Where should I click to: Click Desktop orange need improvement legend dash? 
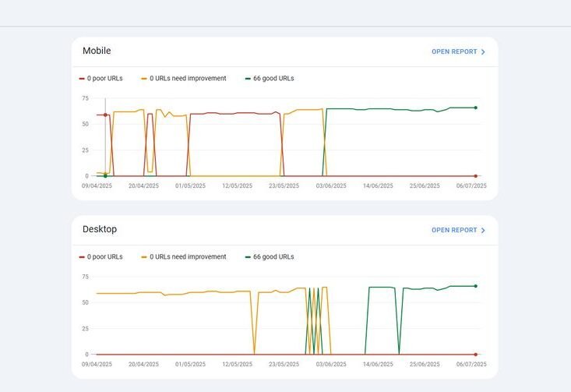(144, 257)
